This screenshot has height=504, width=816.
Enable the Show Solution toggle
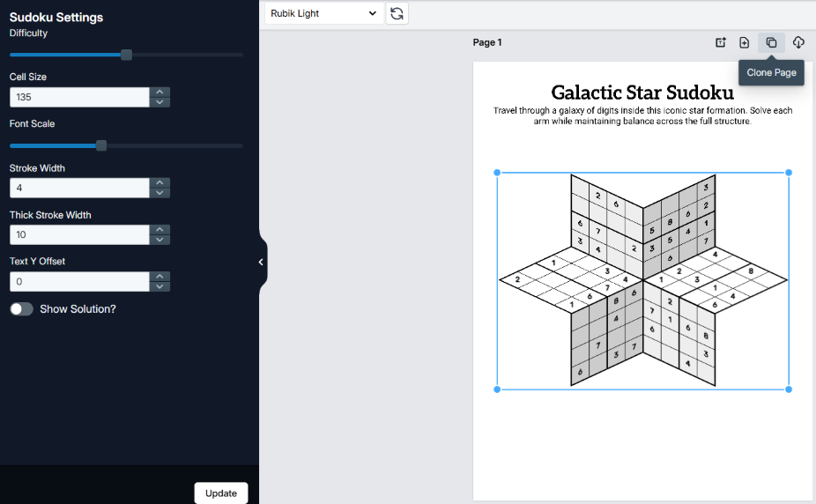click(21, 309)
